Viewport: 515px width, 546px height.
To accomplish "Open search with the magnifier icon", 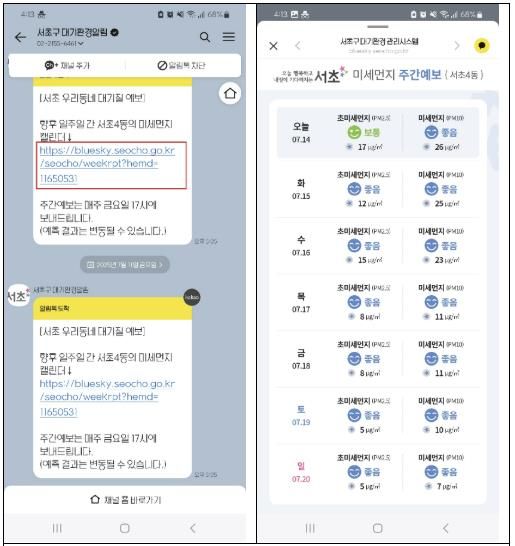I will [x=205, y=37].
